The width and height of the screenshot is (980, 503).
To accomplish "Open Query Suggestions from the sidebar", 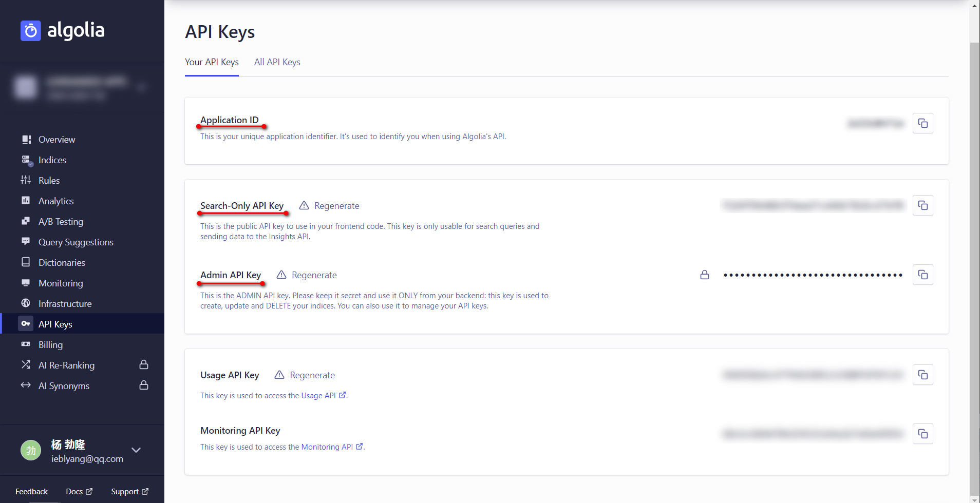I will click(76, 242).
